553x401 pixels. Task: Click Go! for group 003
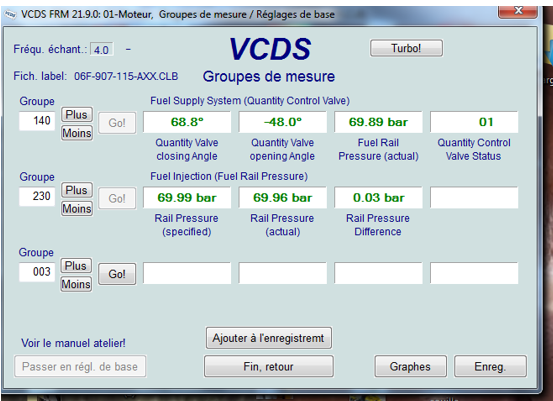[117, 274]
